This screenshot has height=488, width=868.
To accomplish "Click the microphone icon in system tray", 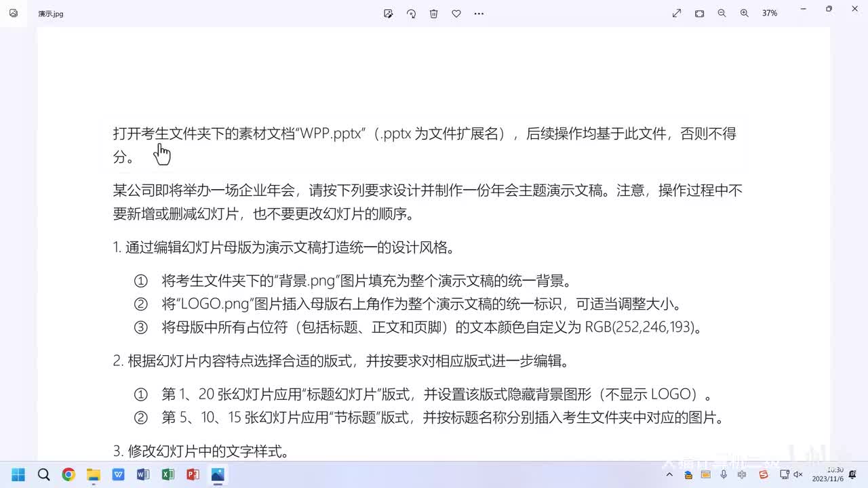I will [724, 474].
